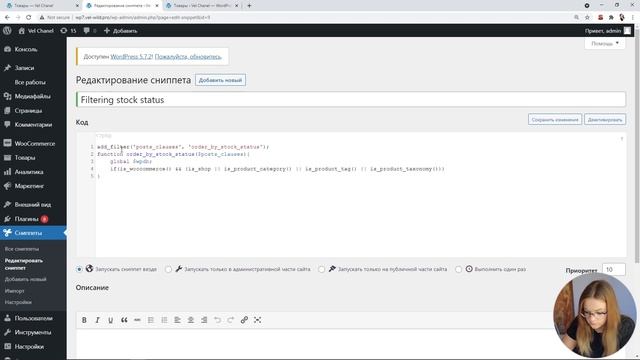Open Chrome three-dot menu
Viewport: 640px width, 360px height.
[633, 18]
